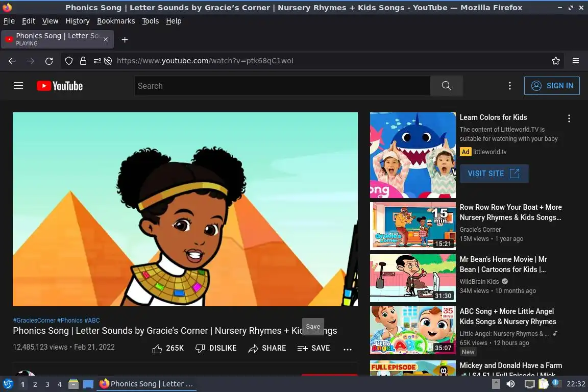
Task: Open volume control in system tray
Action: pyautogui.click(x=510, y=384)
